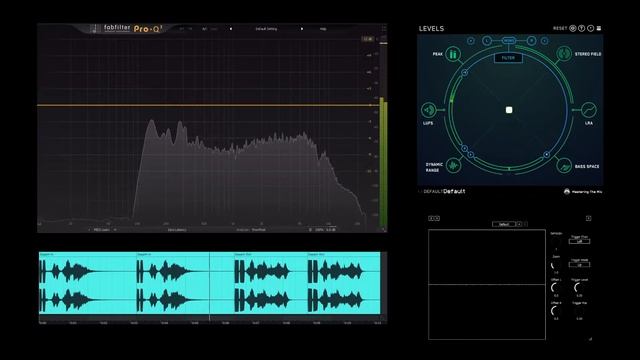Open the 12 dB display range selector
The image size is (640, 360).
click(x=368, y=39)
